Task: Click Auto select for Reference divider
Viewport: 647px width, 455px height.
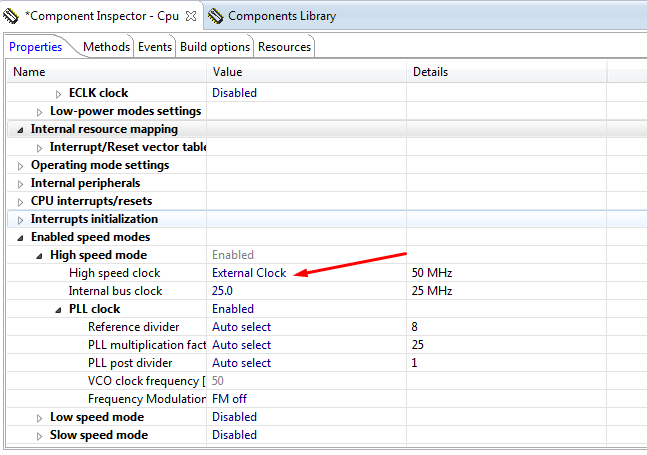Action: [x=241, y=327]
